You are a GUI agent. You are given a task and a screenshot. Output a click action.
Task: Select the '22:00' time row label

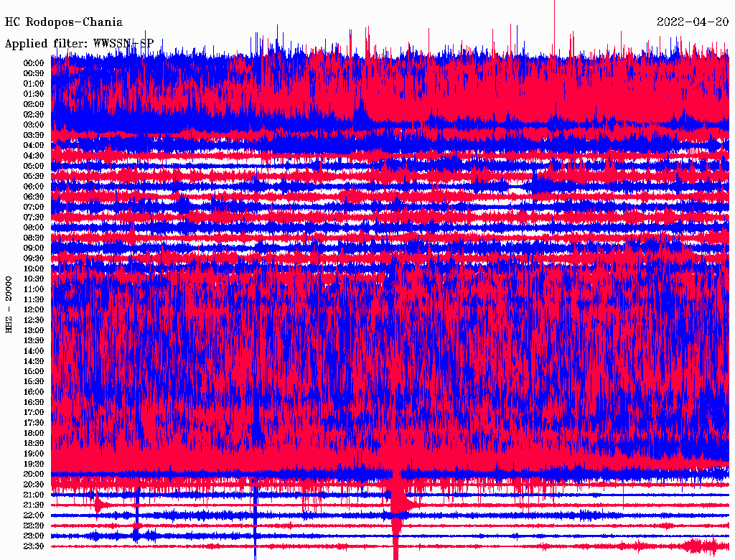coord(34,515)
